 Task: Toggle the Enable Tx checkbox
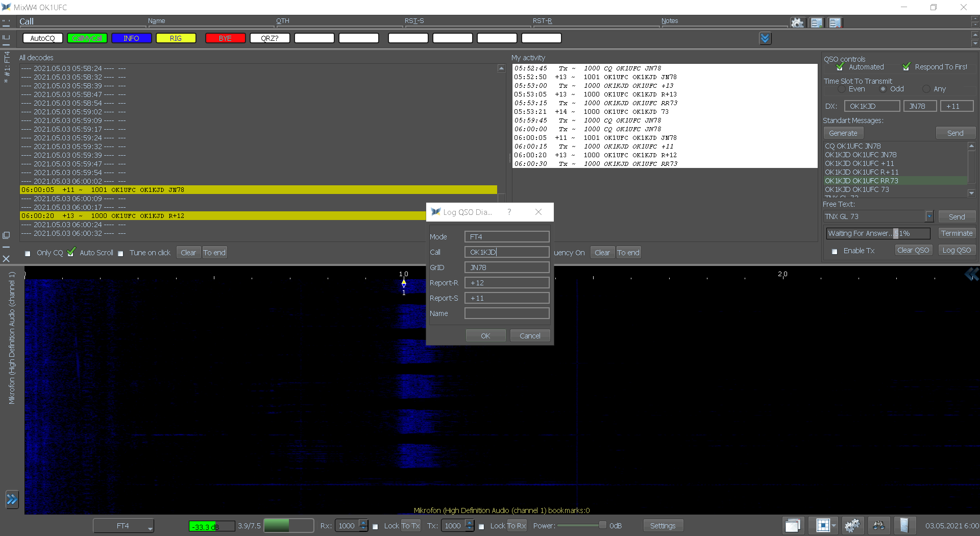pyautogui.click(x=835, y=251)
